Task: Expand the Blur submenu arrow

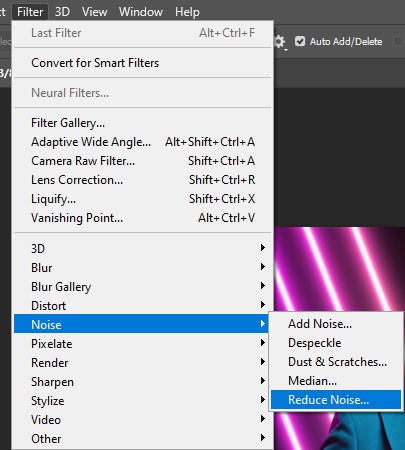Action: (263, 267)
